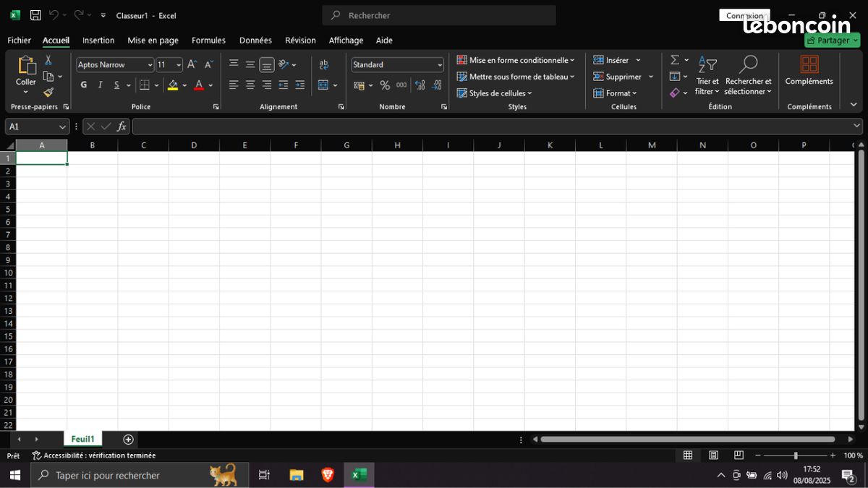This screenshot has width=868, height=488.
Task: Align text to top of cell
Action: (x=234, y=64)
